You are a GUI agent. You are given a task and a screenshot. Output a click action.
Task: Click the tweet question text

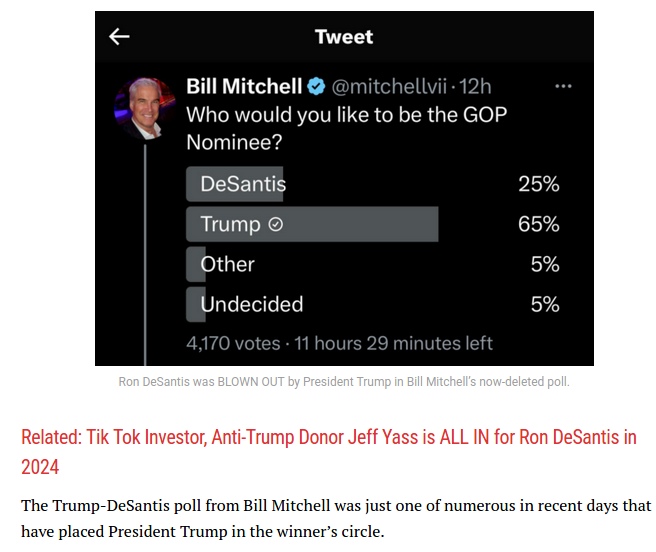pyautogui.click(x=346, y=128)
